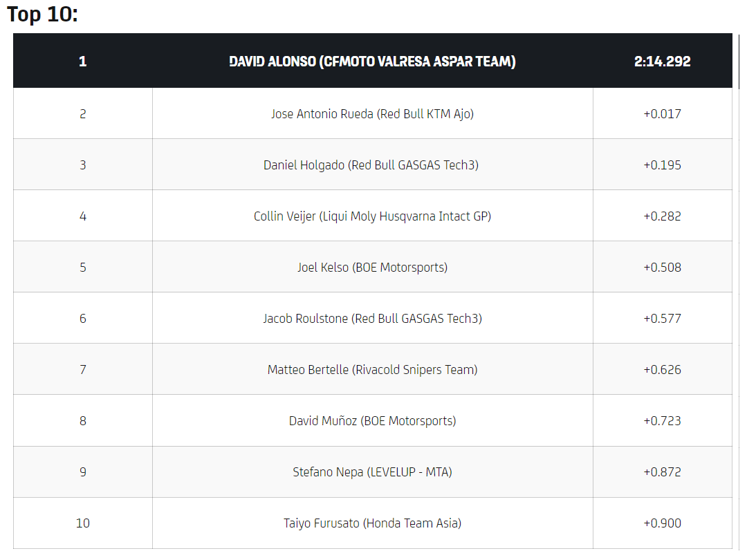Select Stefano Nepa (LEVELUP - MTA) entry
This screenshot has height=560, width=747.
[x=372, y=472]
